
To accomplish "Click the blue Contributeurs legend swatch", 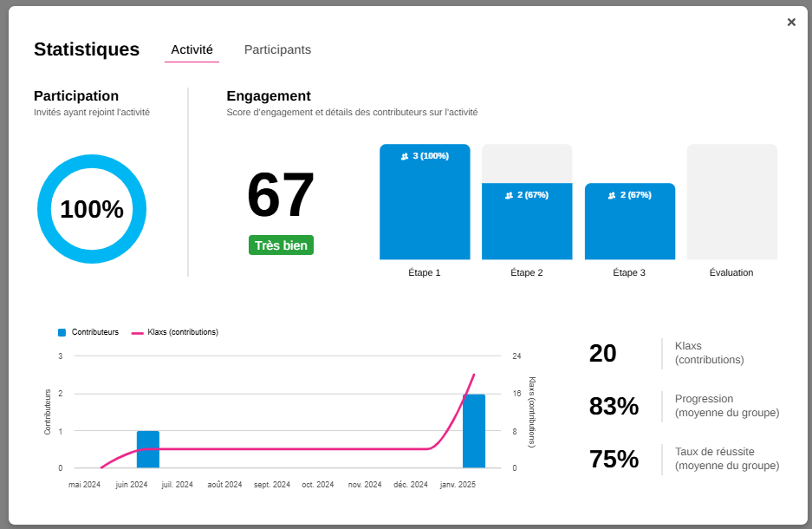I will (x=62, y=332).
